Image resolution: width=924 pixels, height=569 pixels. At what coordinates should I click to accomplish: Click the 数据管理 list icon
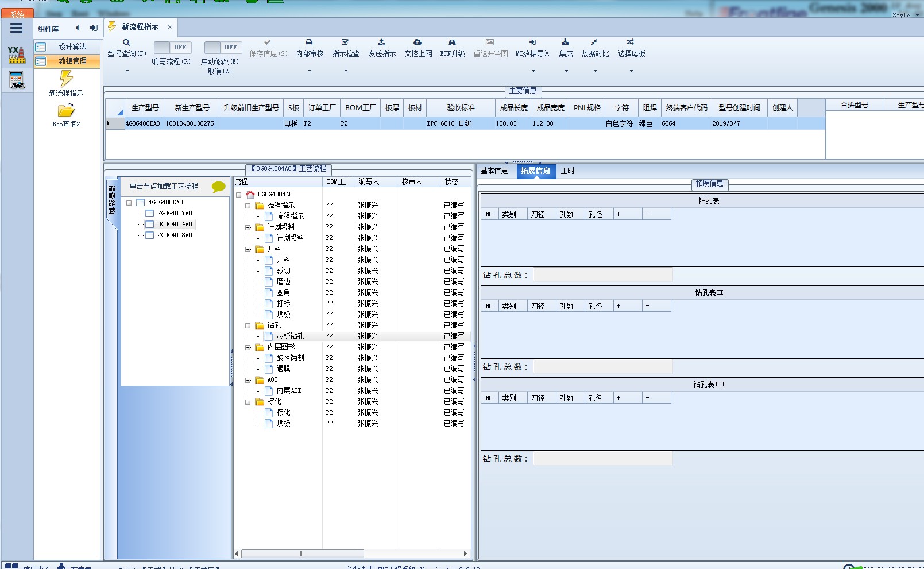(x=41, y=61)
